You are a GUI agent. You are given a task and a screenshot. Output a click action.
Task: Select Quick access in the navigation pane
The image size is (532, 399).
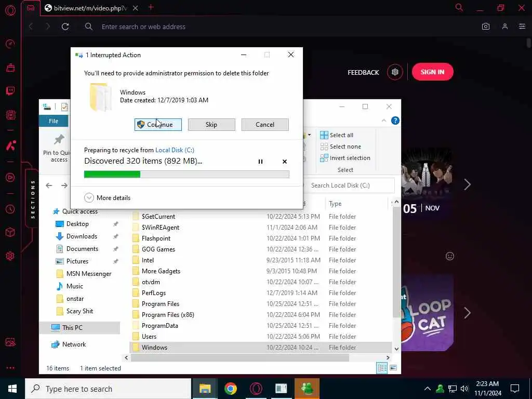tap(75, 211)
